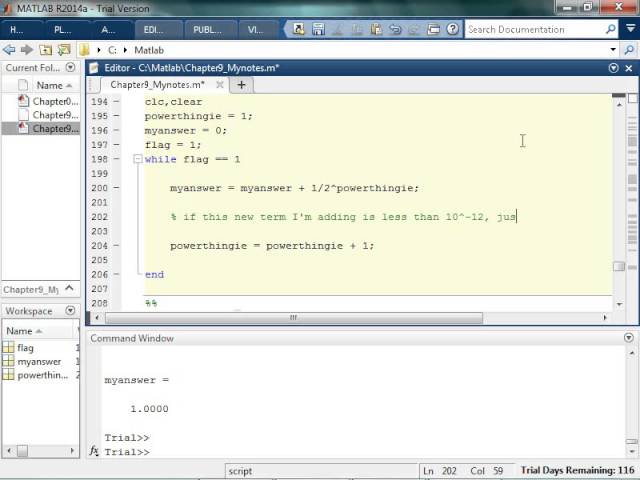Click the magnifier icon in Search Documentation

(x=611, y=29)
